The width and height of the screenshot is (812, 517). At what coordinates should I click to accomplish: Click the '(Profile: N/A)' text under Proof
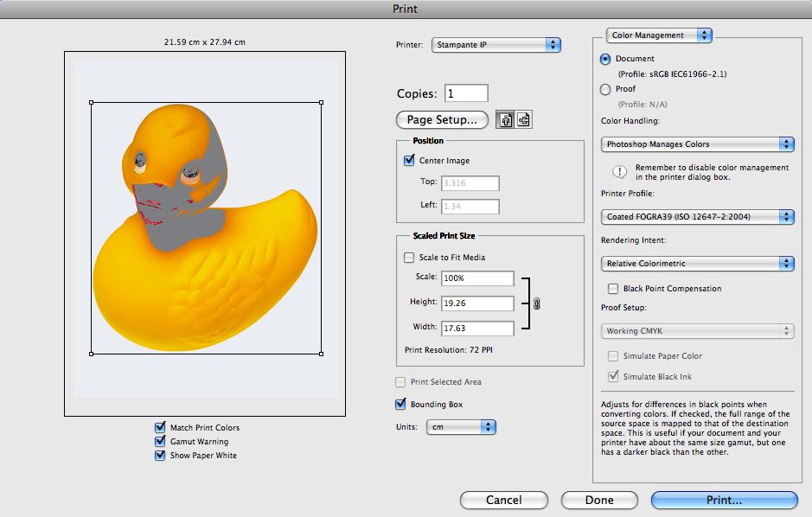point(643,104)
